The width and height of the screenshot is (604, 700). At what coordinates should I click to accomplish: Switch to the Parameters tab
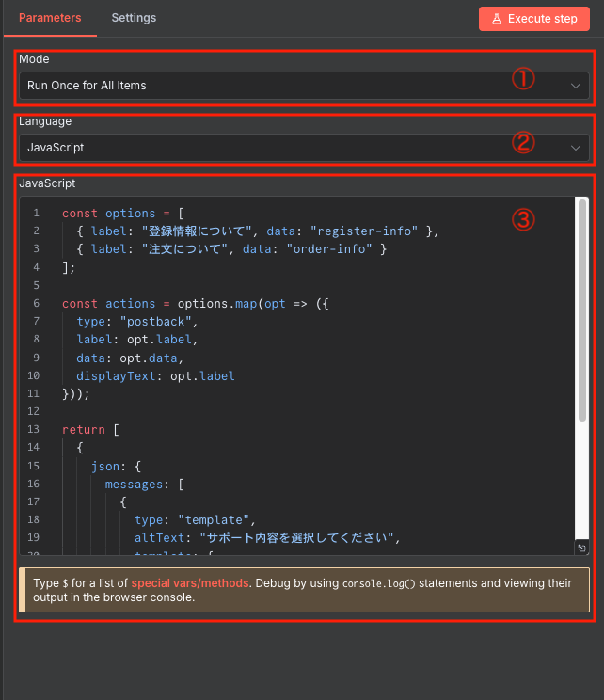point(50,18)
